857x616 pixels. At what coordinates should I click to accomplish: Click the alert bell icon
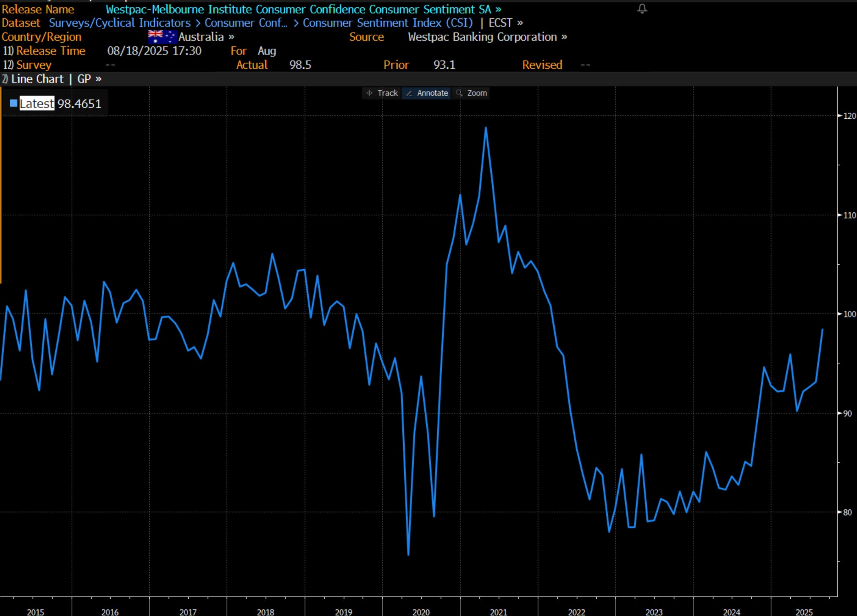coord(642,9)
